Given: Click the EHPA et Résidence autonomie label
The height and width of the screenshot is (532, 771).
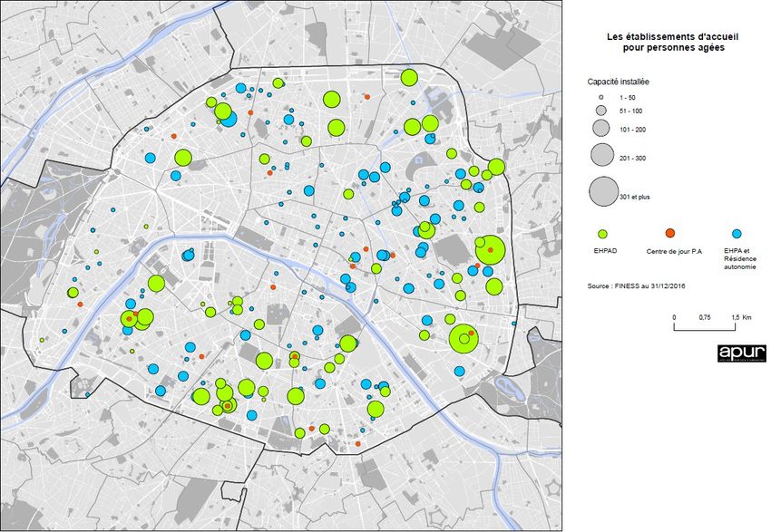Looking at the screenshot, I should [740, 256].
